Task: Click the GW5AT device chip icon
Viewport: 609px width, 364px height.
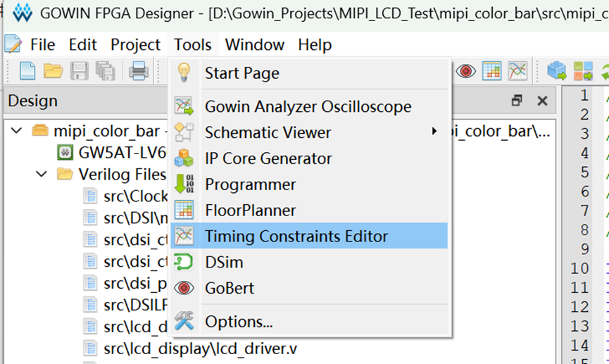Action: pos(65,152)
